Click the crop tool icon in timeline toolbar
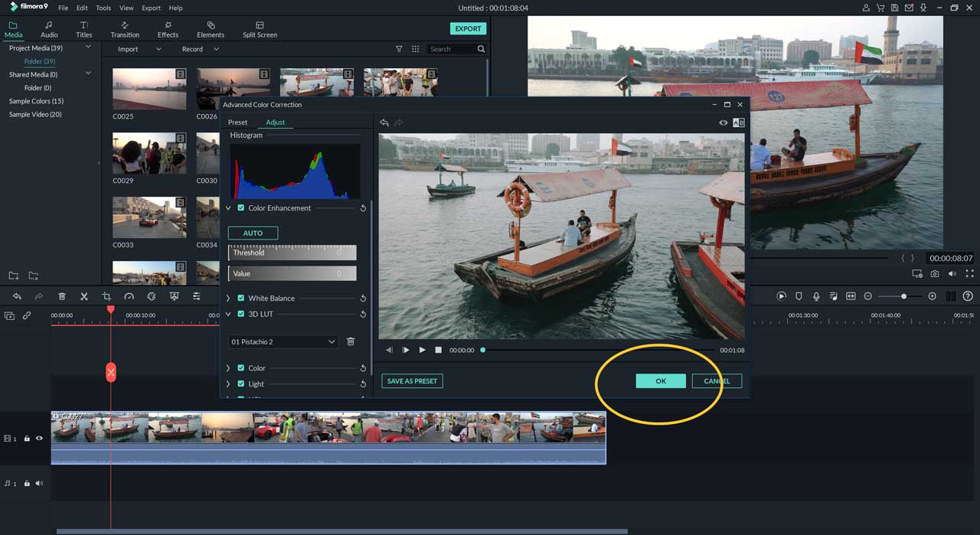This screenshot has height=535, width=980. pyautogui.click(x=106, y=296)
